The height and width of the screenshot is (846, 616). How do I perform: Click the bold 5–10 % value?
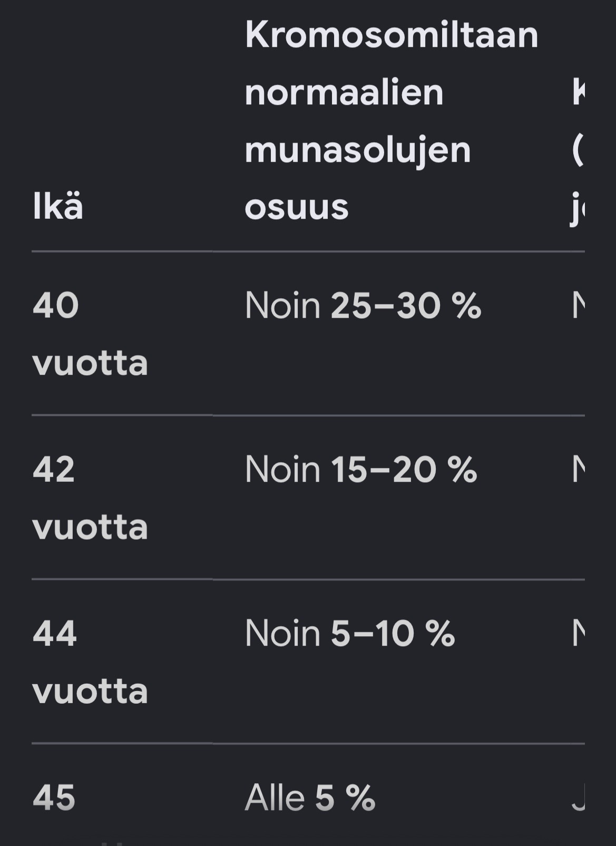point(393,634)
